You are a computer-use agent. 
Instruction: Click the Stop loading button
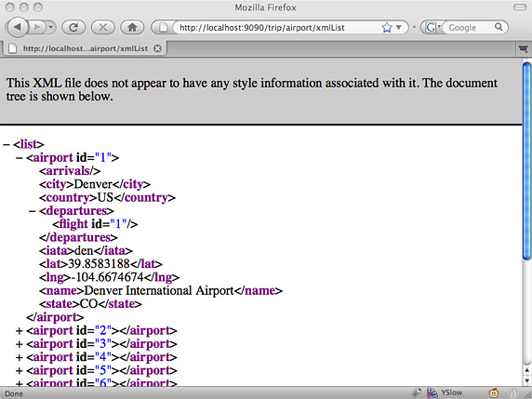point(103,27)
